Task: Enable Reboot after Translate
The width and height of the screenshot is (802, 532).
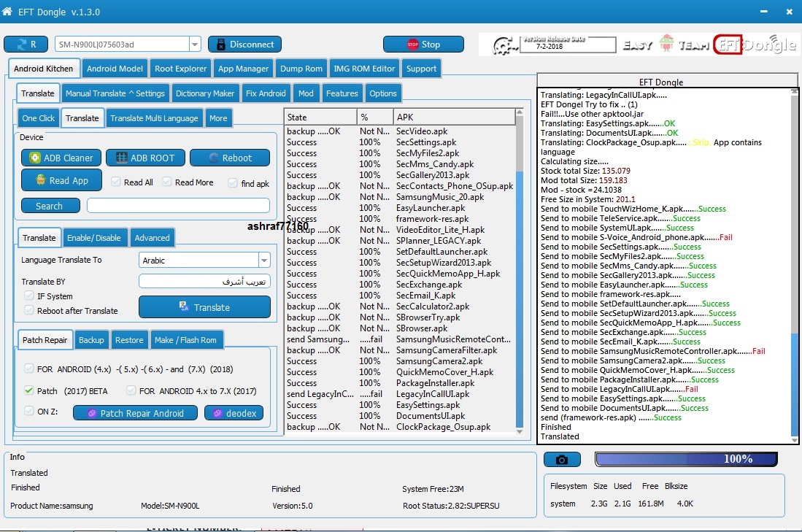Action: pos(29,310)
